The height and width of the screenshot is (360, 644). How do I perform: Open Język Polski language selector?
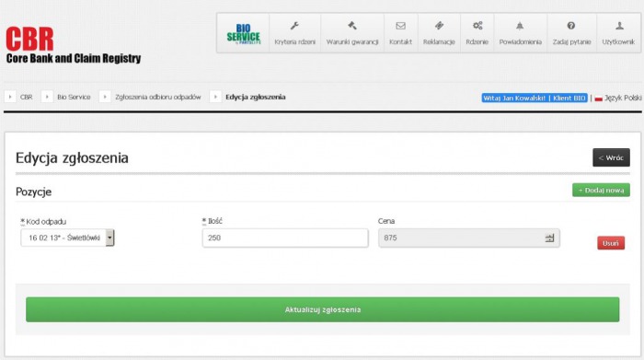coord(618,98)
